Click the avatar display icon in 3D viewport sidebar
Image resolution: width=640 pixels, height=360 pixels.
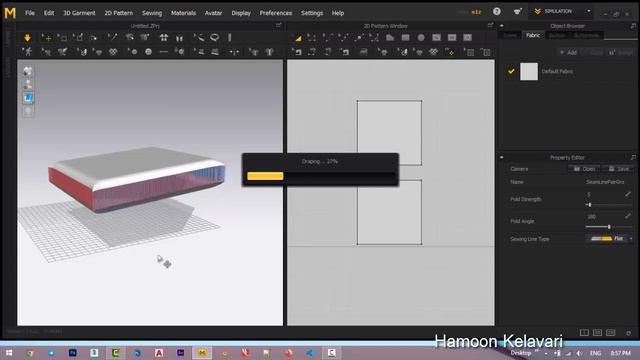[28, 84]
